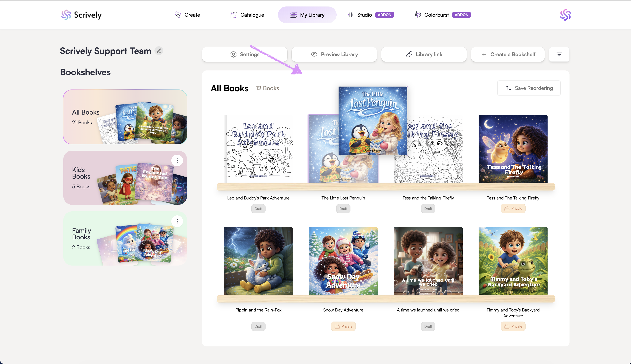631x364 pixels.
Task: Open Pippin and the Rain-Fox cover
Action: (x=258, y=261)
